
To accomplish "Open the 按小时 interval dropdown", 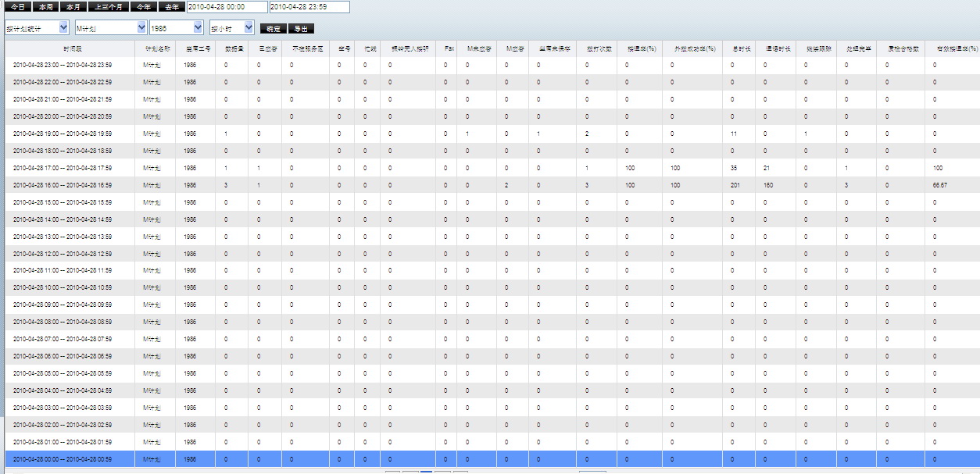I will click(x=232, y=27).
